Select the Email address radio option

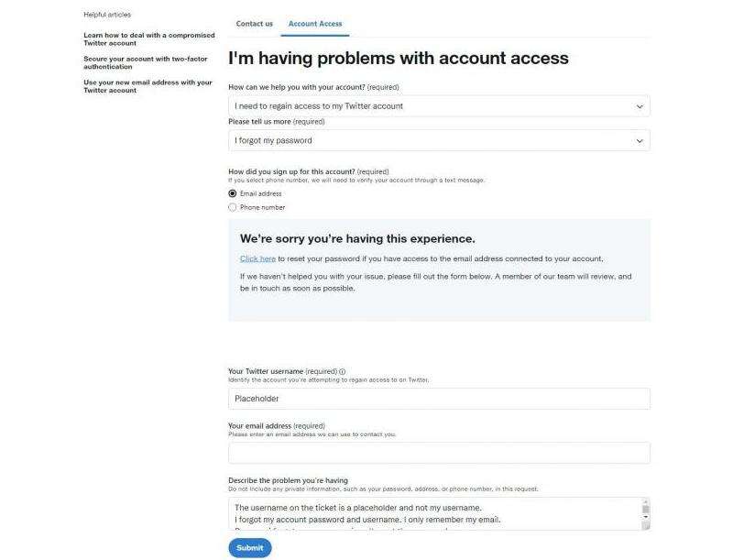coord(233,193)
